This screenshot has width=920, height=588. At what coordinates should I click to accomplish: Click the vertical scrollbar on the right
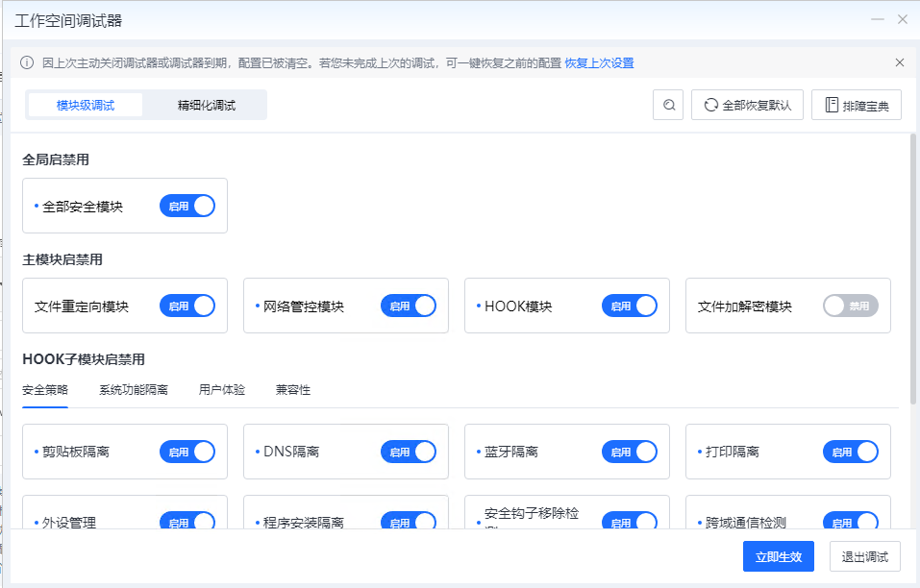(x=913, y=269)
